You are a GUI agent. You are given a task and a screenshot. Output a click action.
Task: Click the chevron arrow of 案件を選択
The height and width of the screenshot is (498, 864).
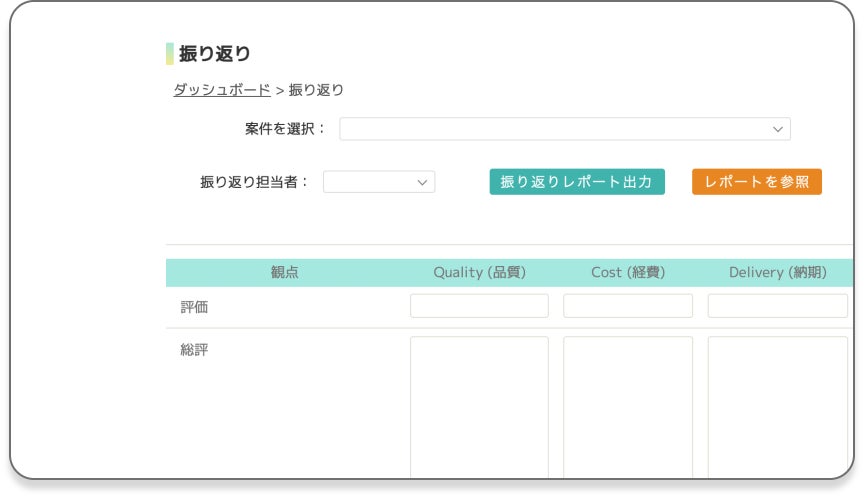778,129
